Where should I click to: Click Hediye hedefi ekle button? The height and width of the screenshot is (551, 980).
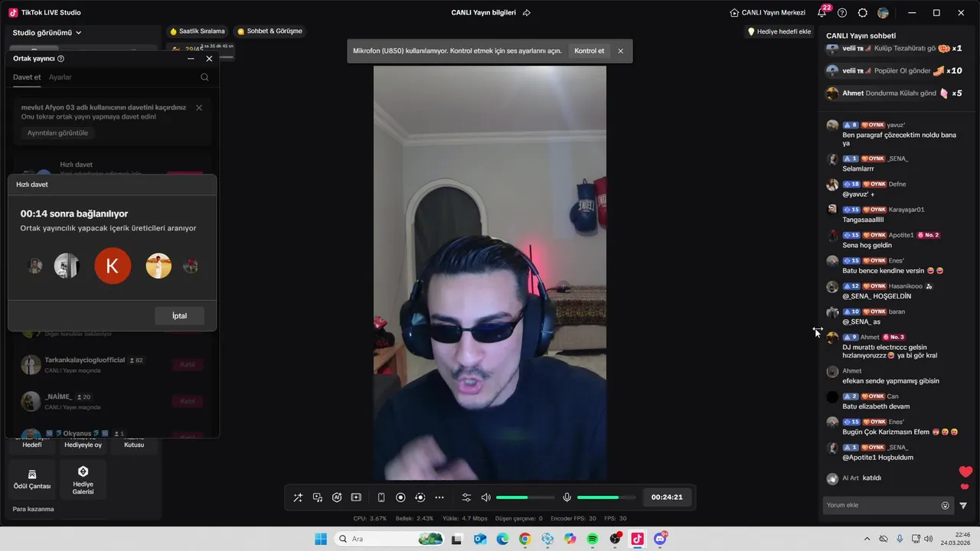779,31
